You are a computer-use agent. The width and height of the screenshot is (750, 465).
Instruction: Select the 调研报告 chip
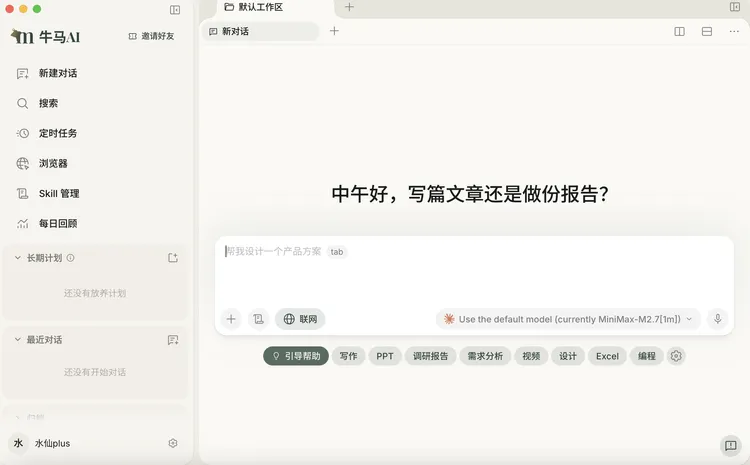pos(430,356)
